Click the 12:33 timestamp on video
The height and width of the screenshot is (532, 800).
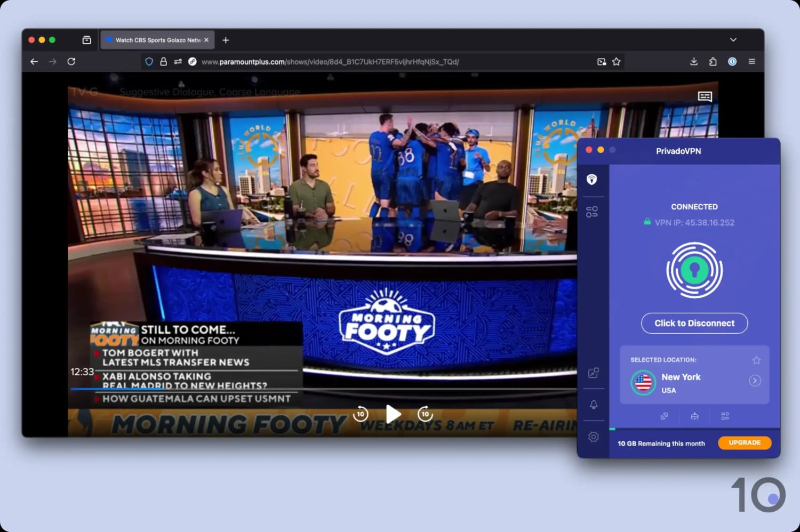coord(82,372)
